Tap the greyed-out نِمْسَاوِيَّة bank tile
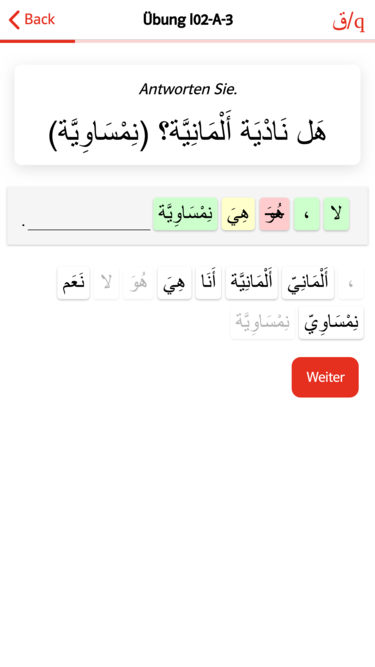This screenshot has width=375, height=667. pyautogui.click(x=262, y=322)
